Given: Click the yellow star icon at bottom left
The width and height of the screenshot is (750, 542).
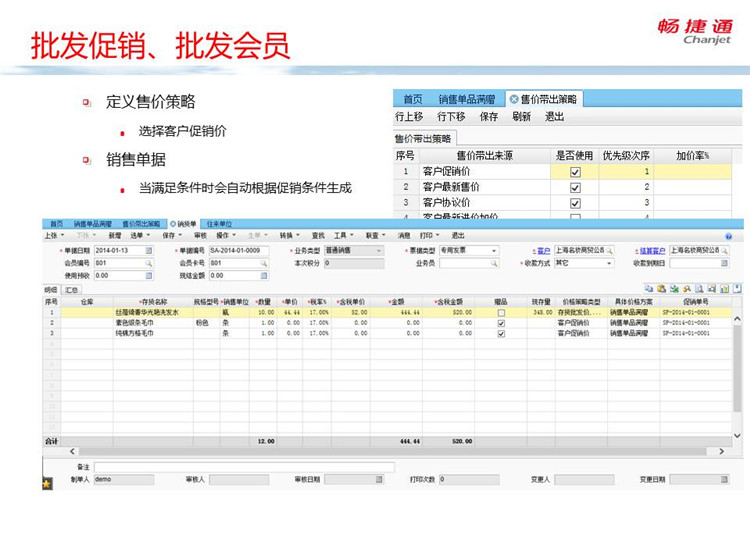Looking at the screenshot, I should (46, 484).
